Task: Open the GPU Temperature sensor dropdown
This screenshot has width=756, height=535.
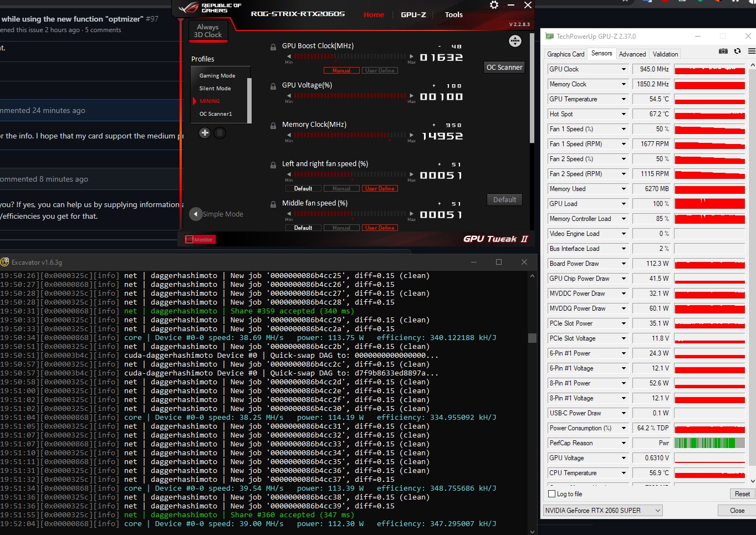Action: (x=587, y=99)
